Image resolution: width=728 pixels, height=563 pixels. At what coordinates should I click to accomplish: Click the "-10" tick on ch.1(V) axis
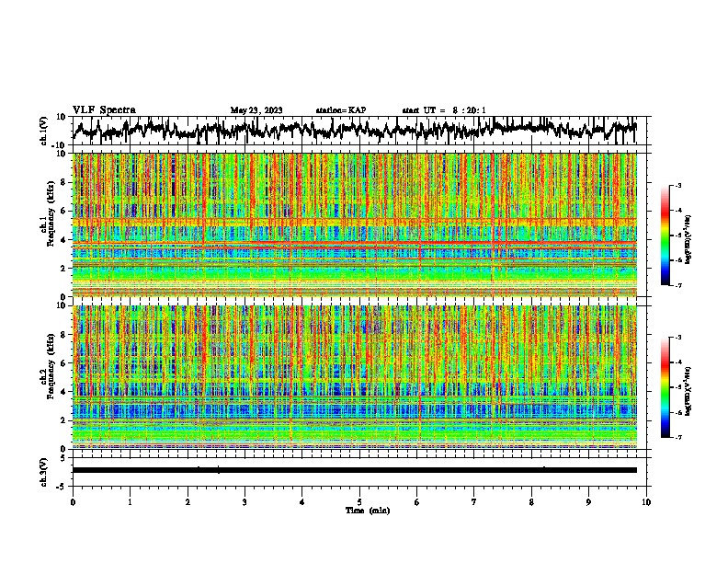tap(60, 145)
